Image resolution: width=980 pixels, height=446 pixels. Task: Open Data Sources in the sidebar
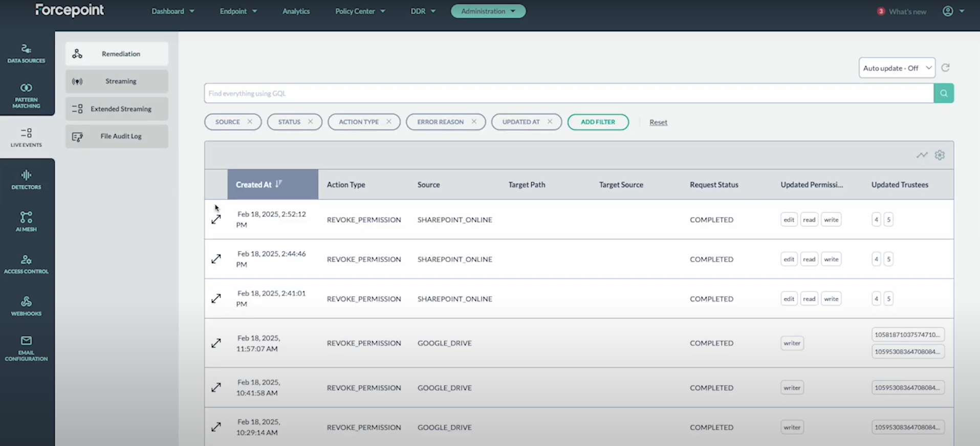click(x=26, y=53)
